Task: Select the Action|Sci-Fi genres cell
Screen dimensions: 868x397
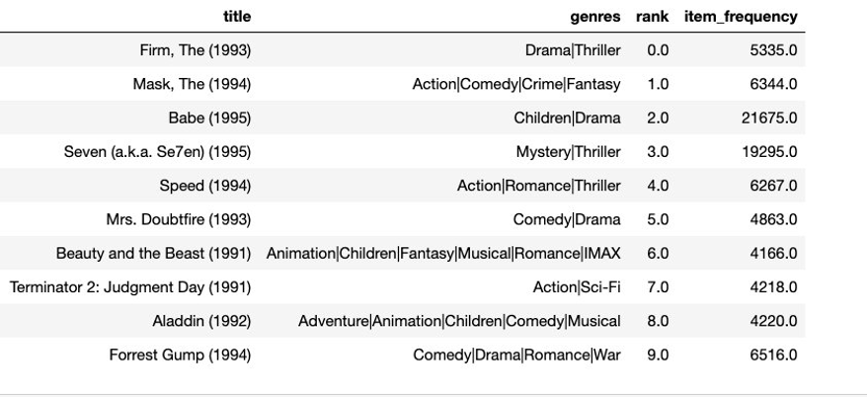Action: (x=577, y=287)
